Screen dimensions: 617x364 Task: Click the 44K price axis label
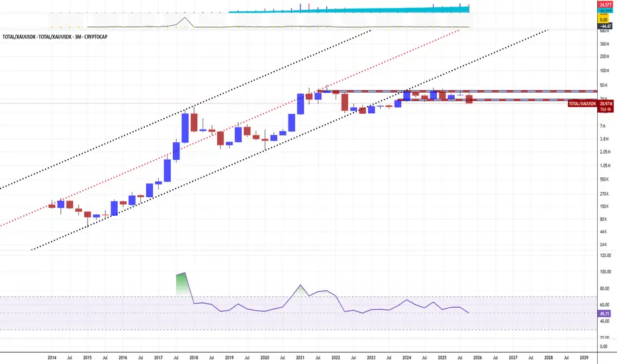click(603, 232)
